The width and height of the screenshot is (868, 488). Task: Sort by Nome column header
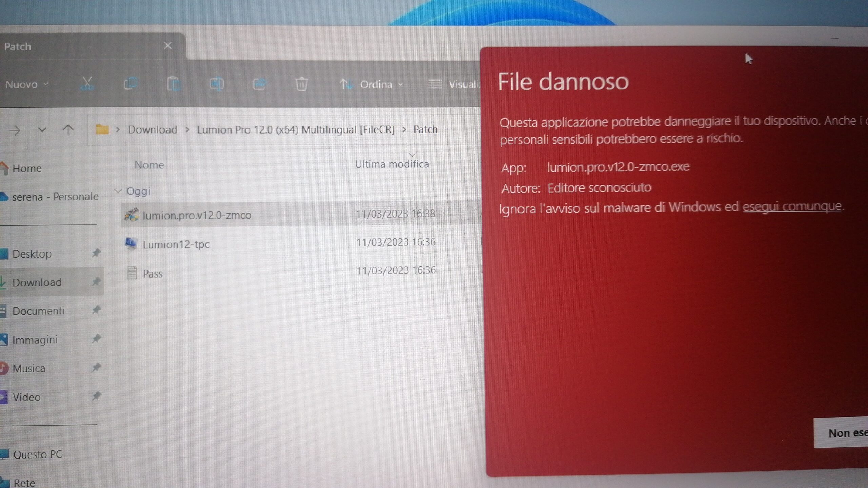[x=149, y=165]
